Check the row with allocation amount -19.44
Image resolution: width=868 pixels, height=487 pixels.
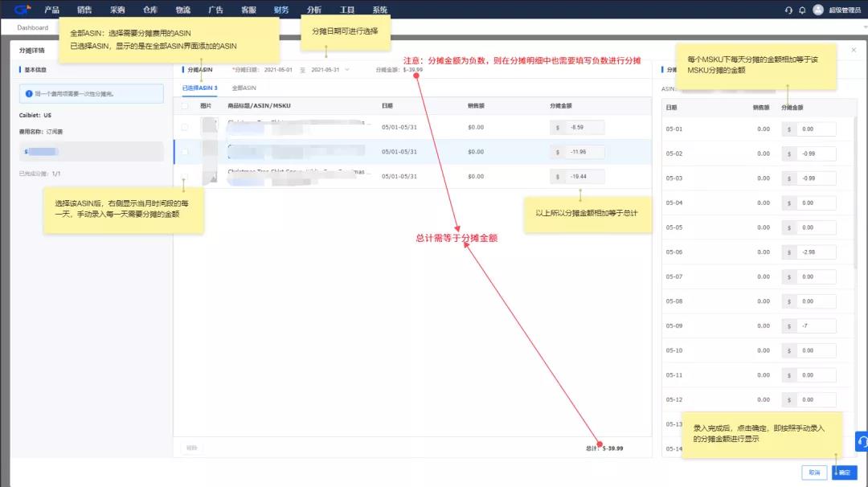(185, 177)
